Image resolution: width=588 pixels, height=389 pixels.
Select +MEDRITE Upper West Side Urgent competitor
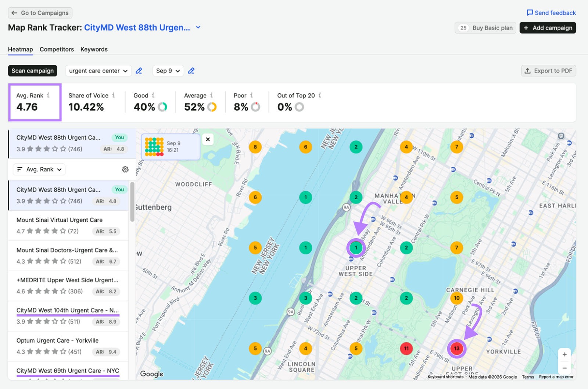click(x=68, y=286)
